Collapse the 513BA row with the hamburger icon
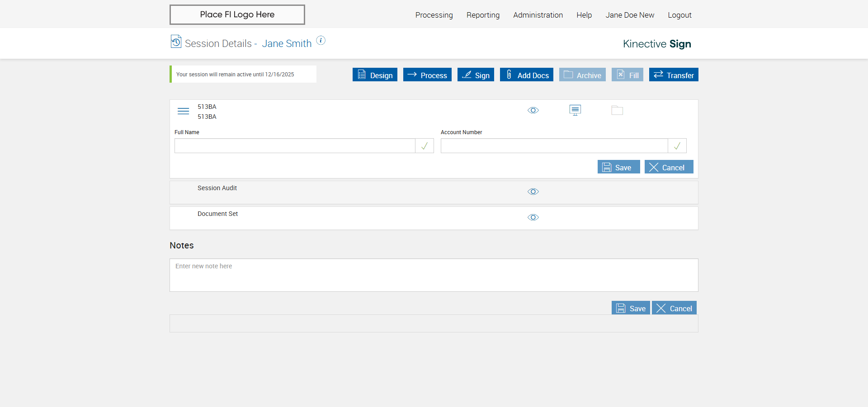 [x=183, y=111]
